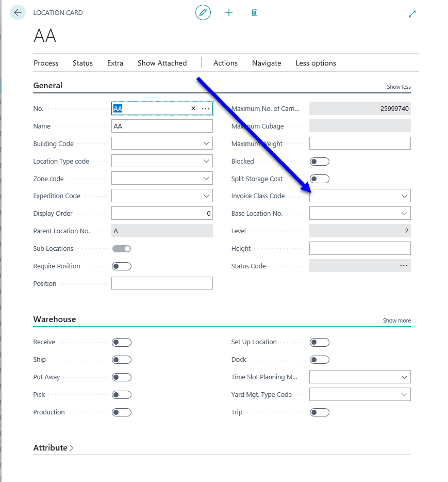Image resolution: width=448 pixels, height=482 pixels.
Task: Open the Invoice Class Code dropdown
Action: tap(404, 196)
